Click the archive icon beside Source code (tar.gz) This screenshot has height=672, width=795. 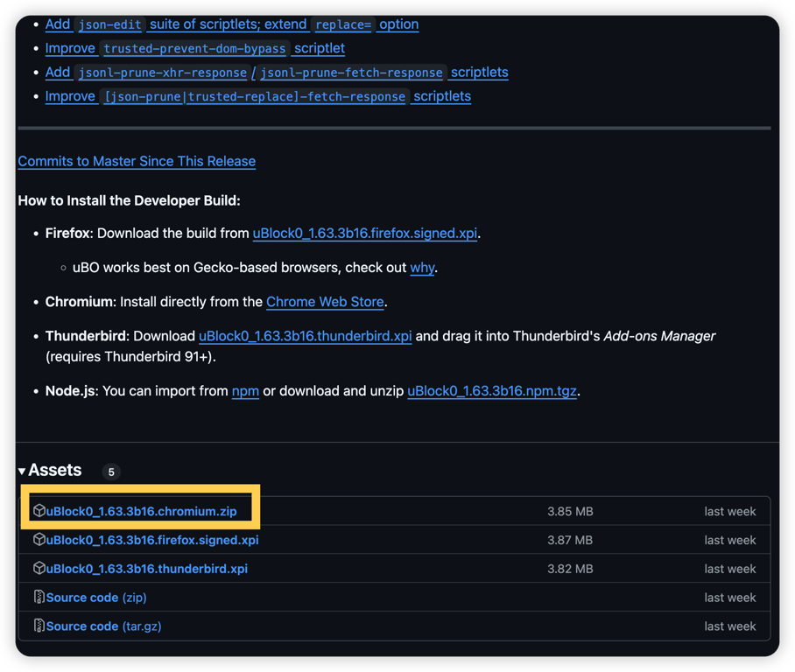click(x=39, y=626)
